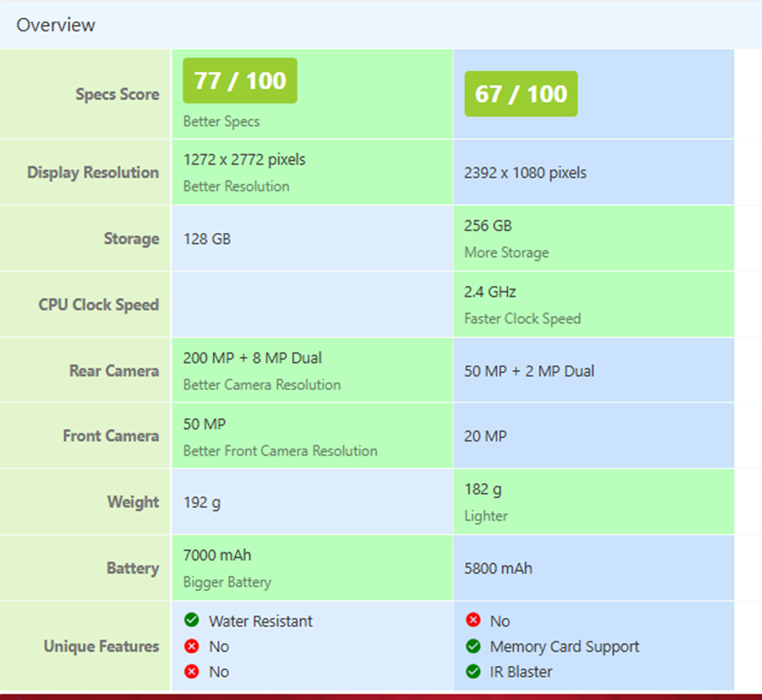Click the Overview section header

click(56, 25)
